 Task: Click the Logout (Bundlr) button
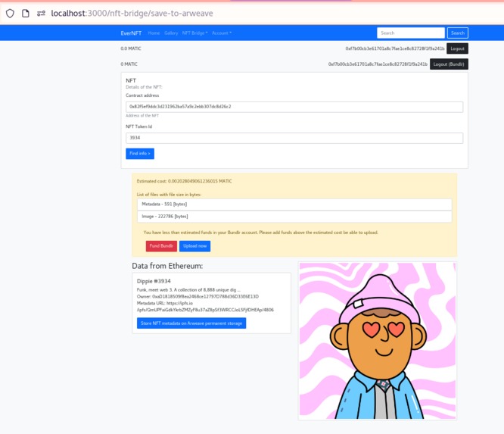(x=449, y=64)
